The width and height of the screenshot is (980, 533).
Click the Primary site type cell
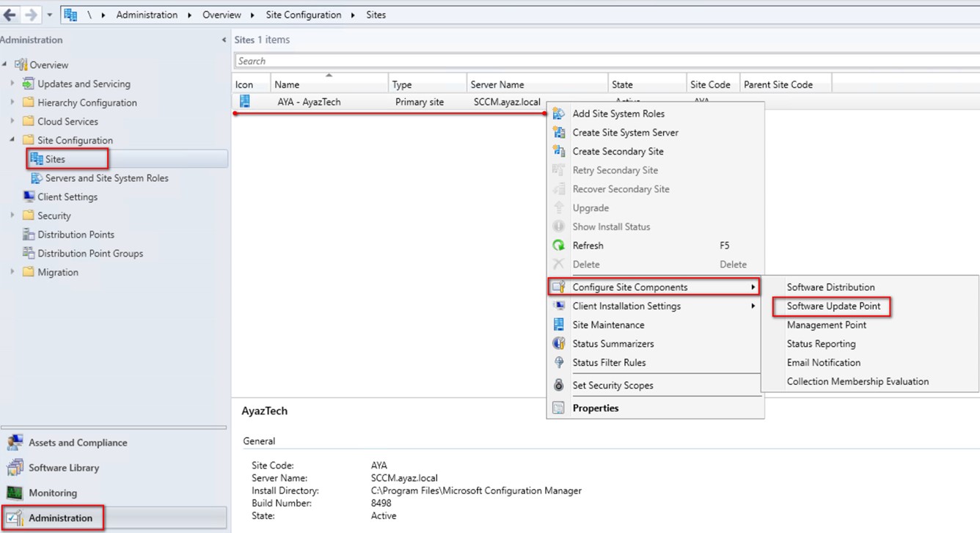[420, 102]
